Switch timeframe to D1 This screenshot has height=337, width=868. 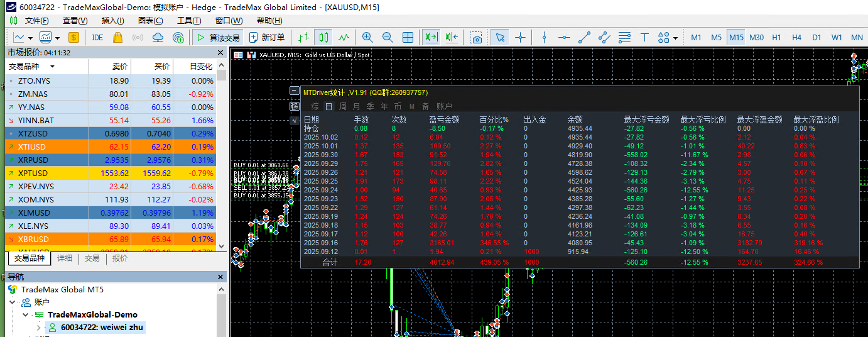[816, 38]
